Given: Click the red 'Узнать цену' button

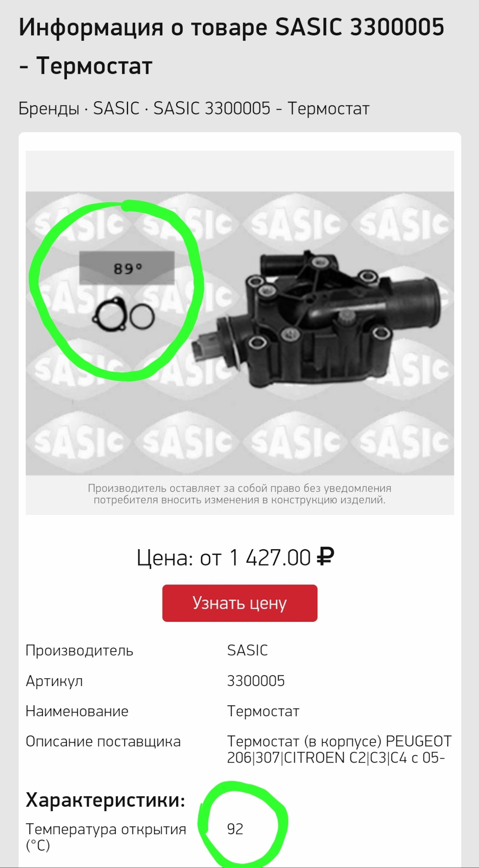Looking at the screenshot, I should coord(239,603).
